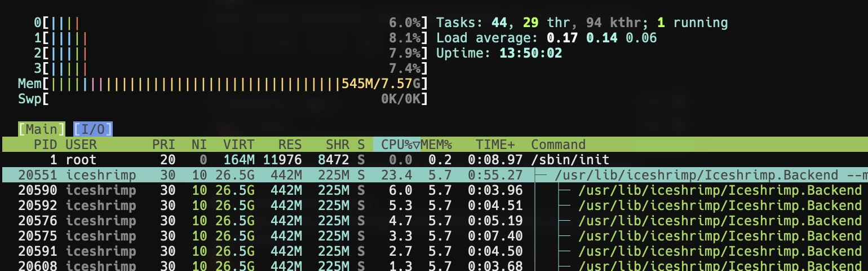Click the CPU 0 usage meter bar
Viewport: 868px width, 271px height.
(231, 23)
